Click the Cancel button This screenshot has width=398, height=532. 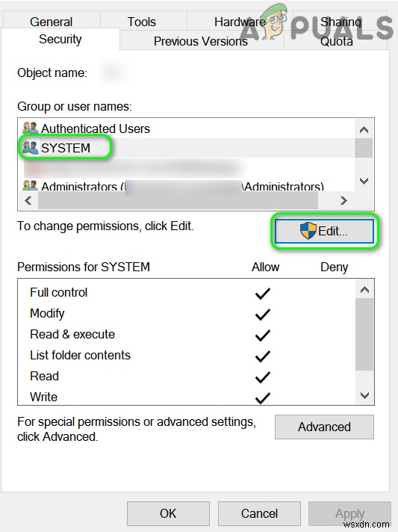[259, 513]
